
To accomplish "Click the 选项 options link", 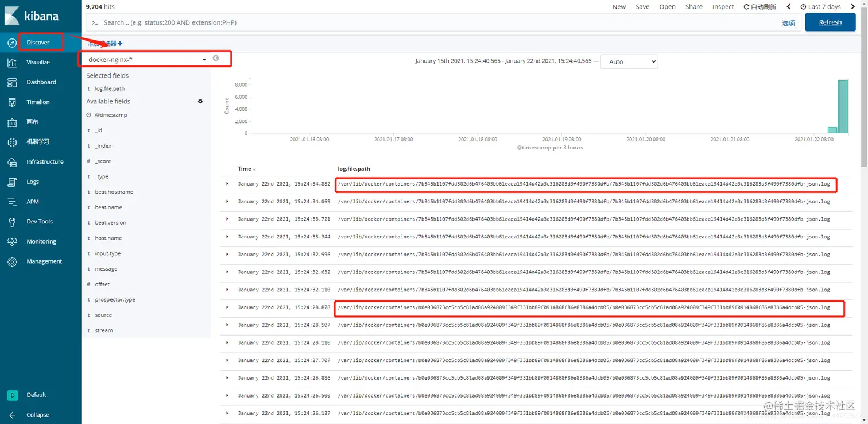I will 788,23.
